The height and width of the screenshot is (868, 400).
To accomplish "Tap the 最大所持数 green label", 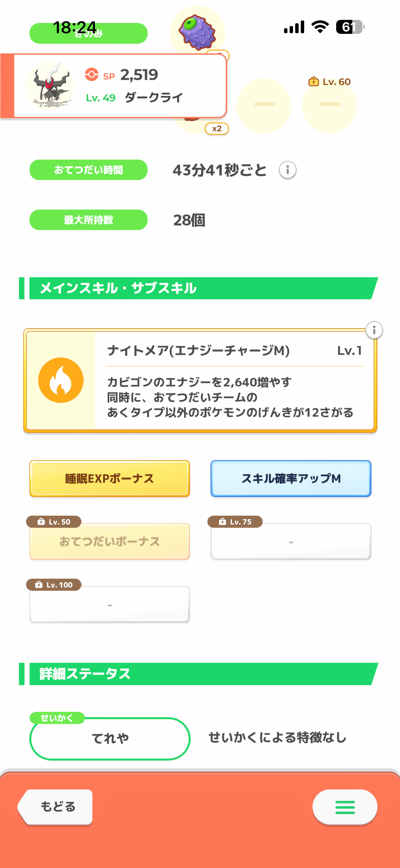I will tap(89, 220).
